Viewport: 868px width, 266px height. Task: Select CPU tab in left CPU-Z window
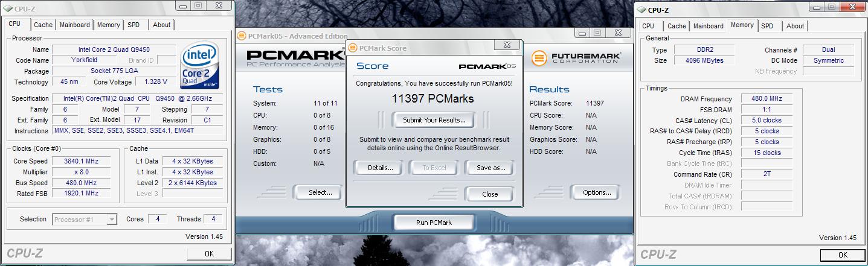point(14,24)
